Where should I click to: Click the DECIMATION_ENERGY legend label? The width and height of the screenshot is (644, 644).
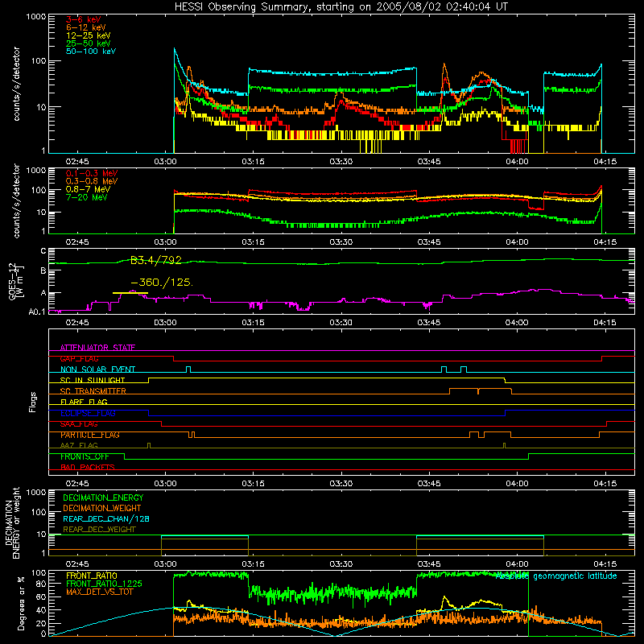click(x=103, y=497)
